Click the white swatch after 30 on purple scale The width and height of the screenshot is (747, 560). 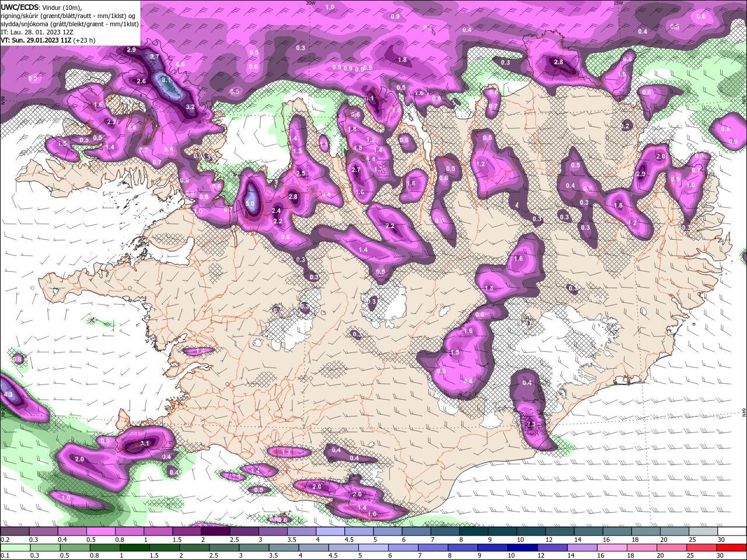point(731,531)
